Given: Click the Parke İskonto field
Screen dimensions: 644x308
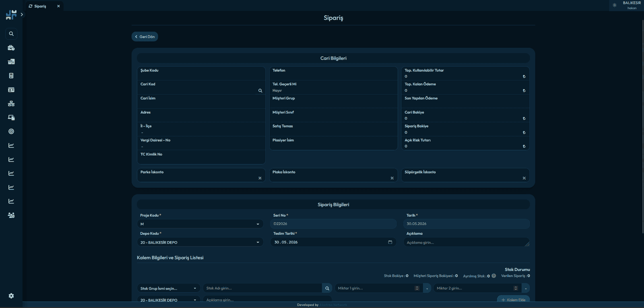Looking at the screenshot, I should tap(201, 175).
